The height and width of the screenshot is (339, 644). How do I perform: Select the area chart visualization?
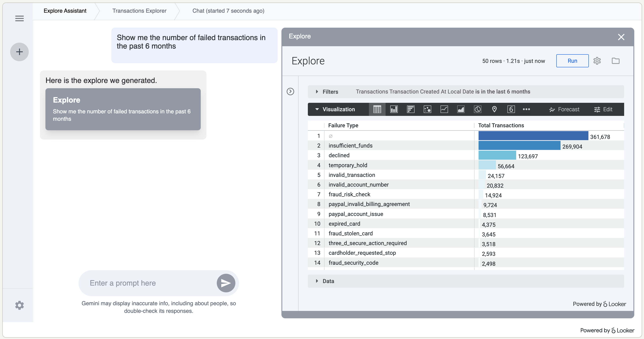point(461,109)
